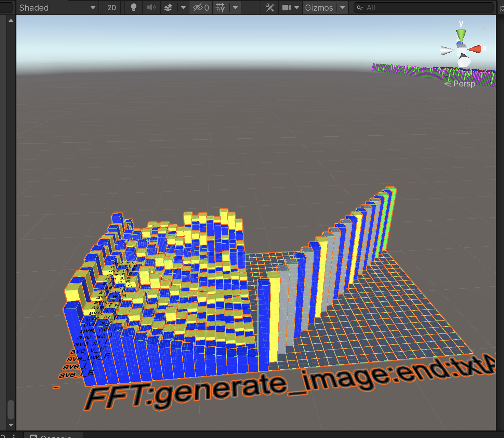Mute scene audio with the speaker icon
504x438 pixels.
tap(151, 8)
